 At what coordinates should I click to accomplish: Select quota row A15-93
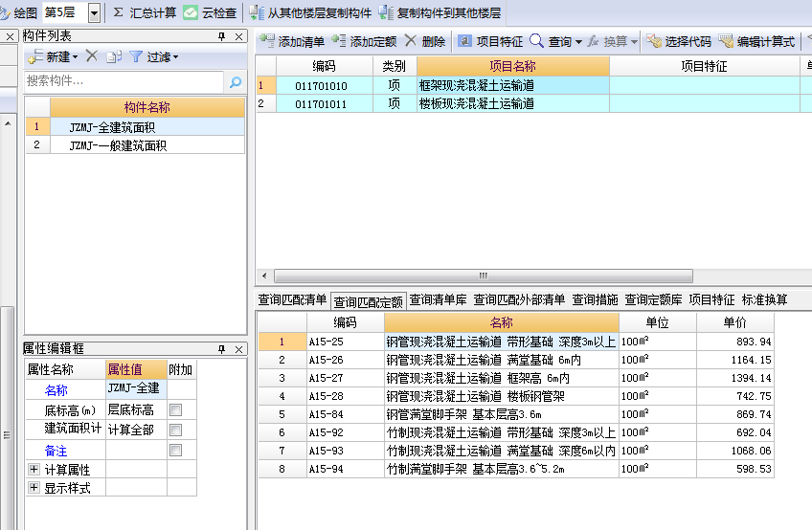coord(516,451)
